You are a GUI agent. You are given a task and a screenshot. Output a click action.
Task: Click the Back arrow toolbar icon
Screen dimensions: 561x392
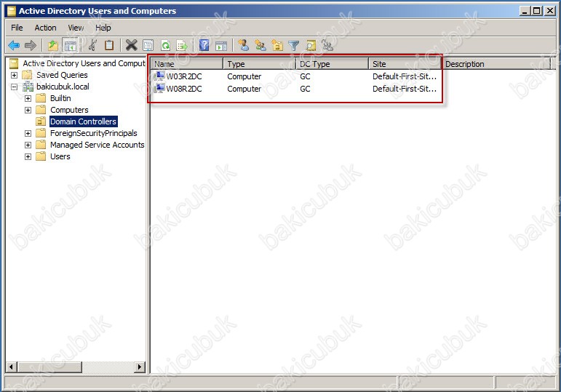(x=14, y=45)
